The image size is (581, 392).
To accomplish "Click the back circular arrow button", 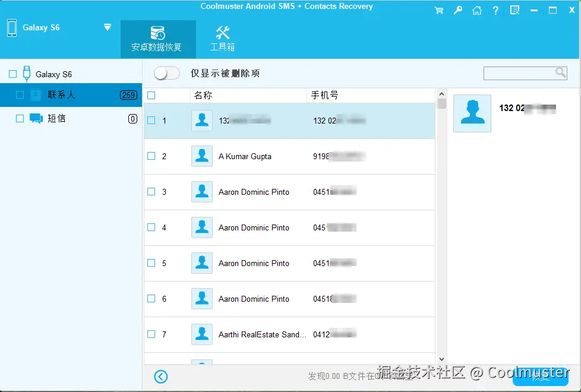I will click(x=160, y=377).
